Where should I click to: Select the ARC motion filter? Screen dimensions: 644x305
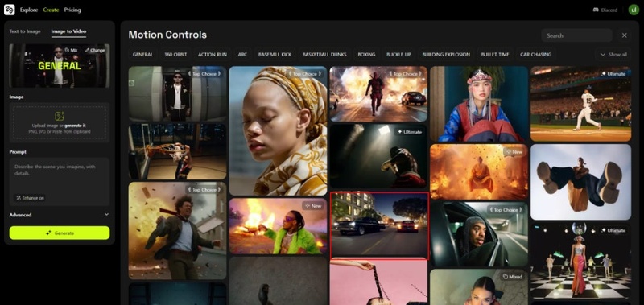coord(242,54)
